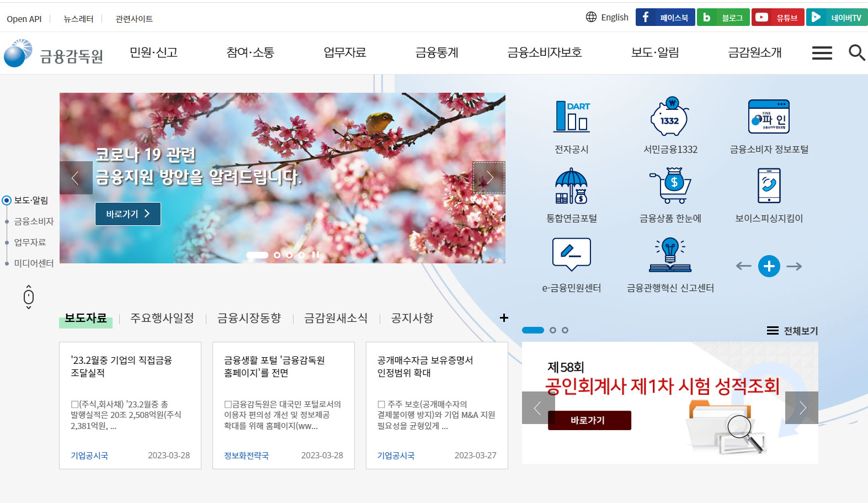Open 민원·신고 main menu
This screenshot has width=868, height=503.
point(153,52)
